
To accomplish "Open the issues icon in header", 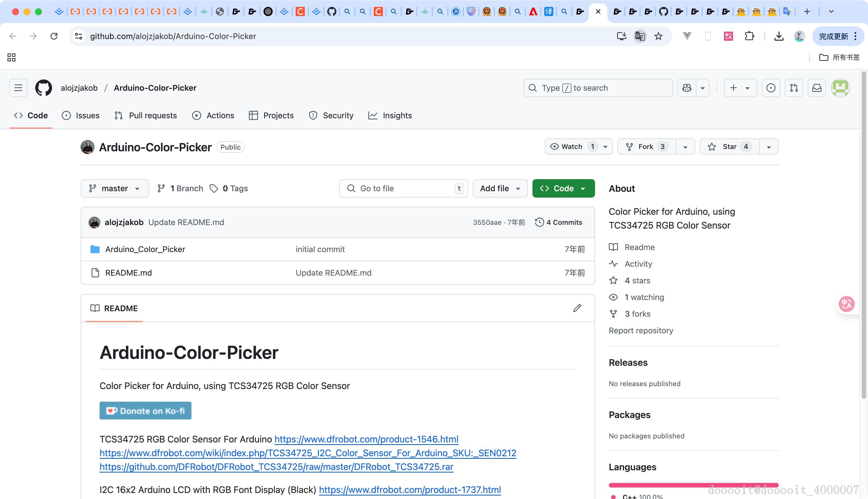I will tap(771, 88).
